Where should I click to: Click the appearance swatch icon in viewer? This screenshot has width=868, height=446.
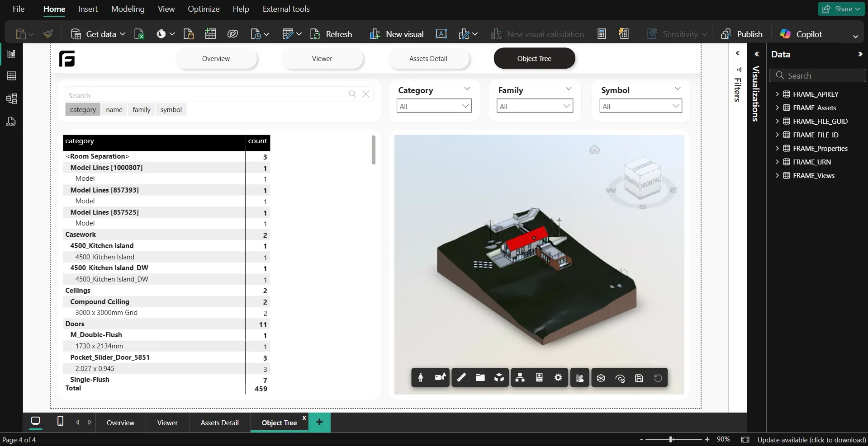(580, 378)
